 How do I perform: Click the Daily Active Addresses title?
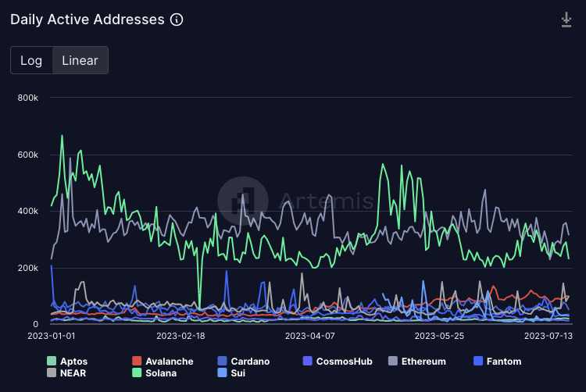(x=87, y=20)
